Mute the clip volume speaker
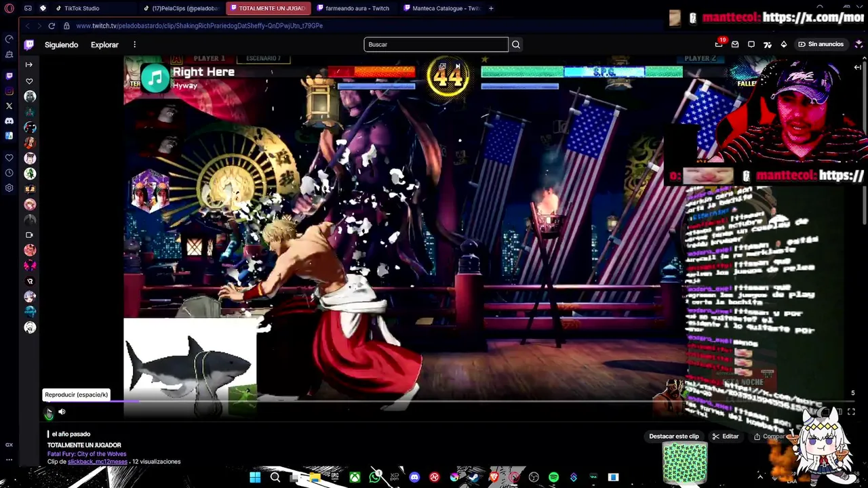868x488 pixels. click(x=62, y=411)
